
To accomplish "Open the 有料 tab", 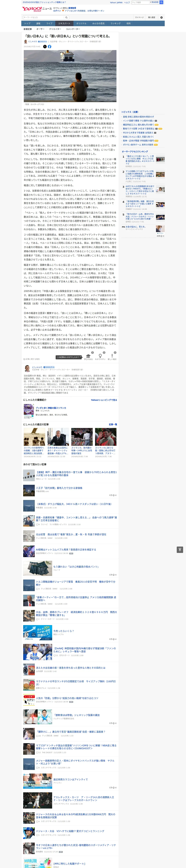I will (x=129, y=24).
